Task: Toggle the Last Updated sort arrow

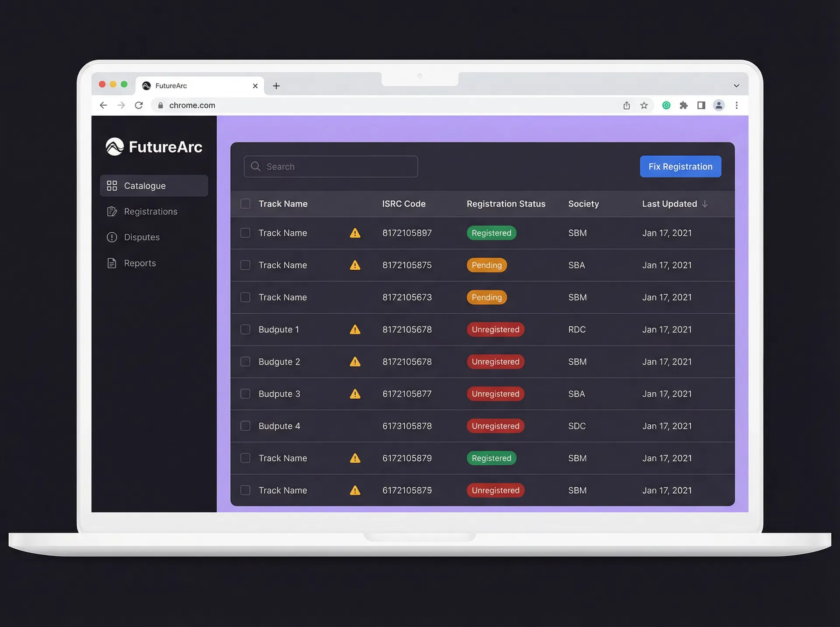Action: pyautogui.click(x=705, y=203)
